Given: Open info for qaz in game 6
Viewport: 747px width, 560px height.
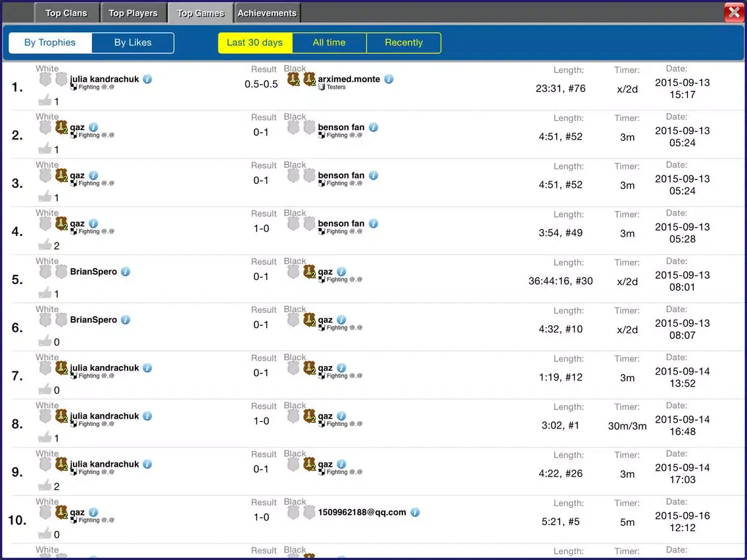Looking at the screenshot, I should (x=341, y=319).
